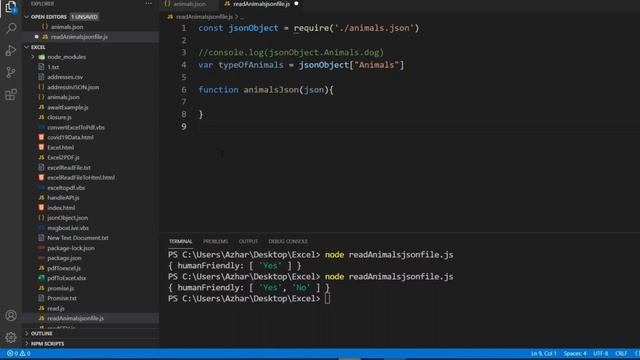Click the UTF-8 encoding status
The height and width of the screenshot is (360, 640).
tap(601, 353)
